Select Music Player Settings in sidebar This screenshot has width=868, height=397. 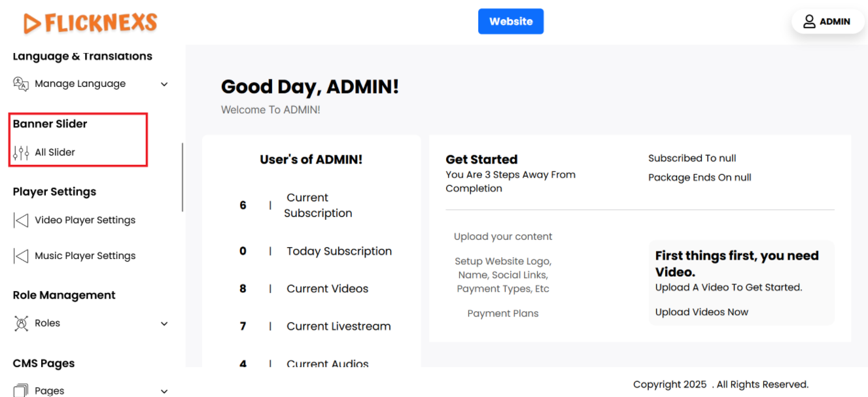click(85, 256)
